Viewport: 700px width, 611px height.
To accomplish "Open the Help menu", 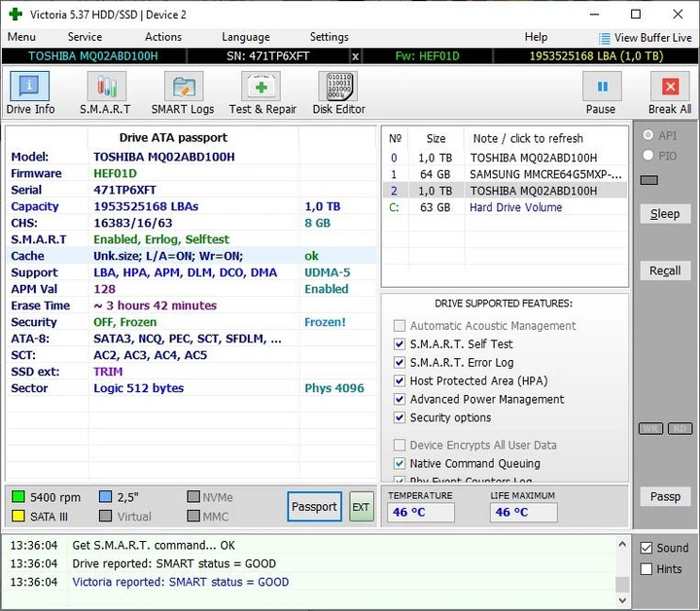I will pos(536,37).
